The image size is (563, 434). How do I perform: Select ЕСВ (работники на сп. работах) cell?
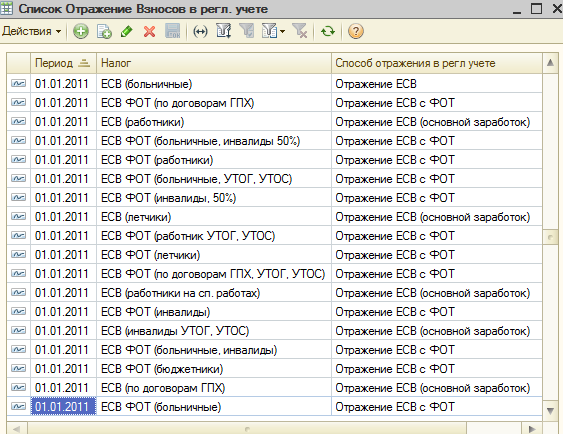point(214,293)
